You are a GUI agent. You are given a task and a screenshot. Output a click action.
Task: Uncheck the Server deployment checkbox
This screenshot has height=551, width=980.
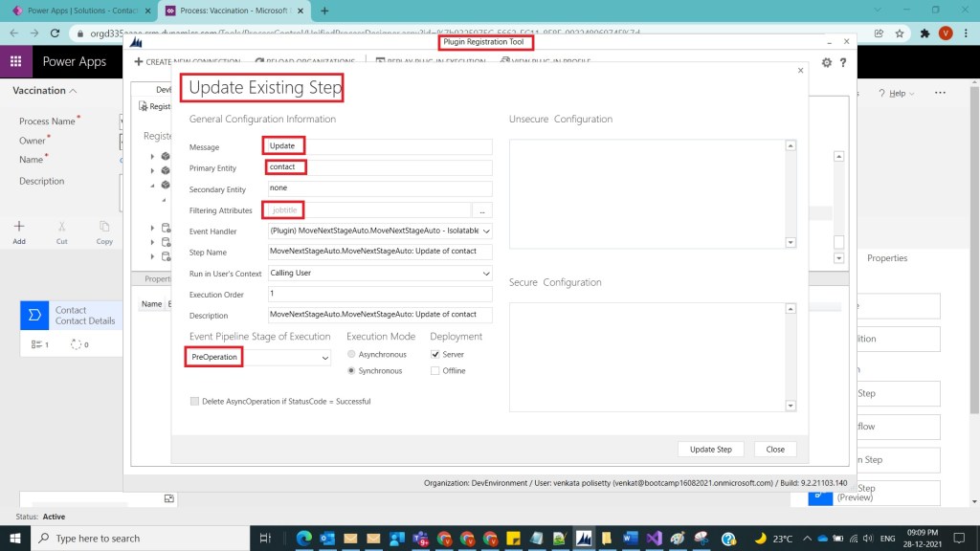(x=435, y=354)
